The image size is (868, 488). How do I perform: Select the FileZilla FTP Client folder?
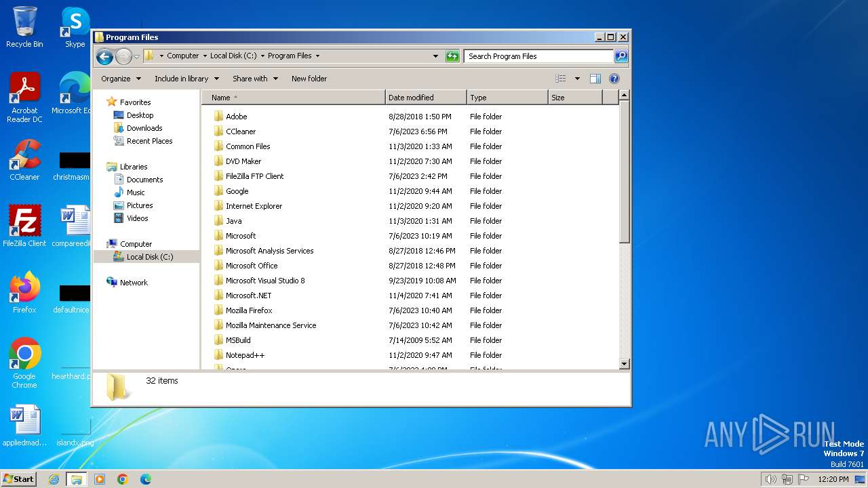(x=254, y=176)
